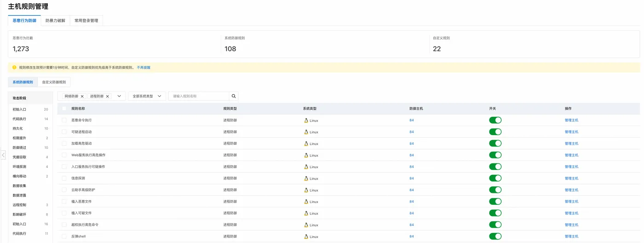Select the 远程控制 attack stage
Image resolution: width=644 pixels, height=243 pixels.
(30, 205)
